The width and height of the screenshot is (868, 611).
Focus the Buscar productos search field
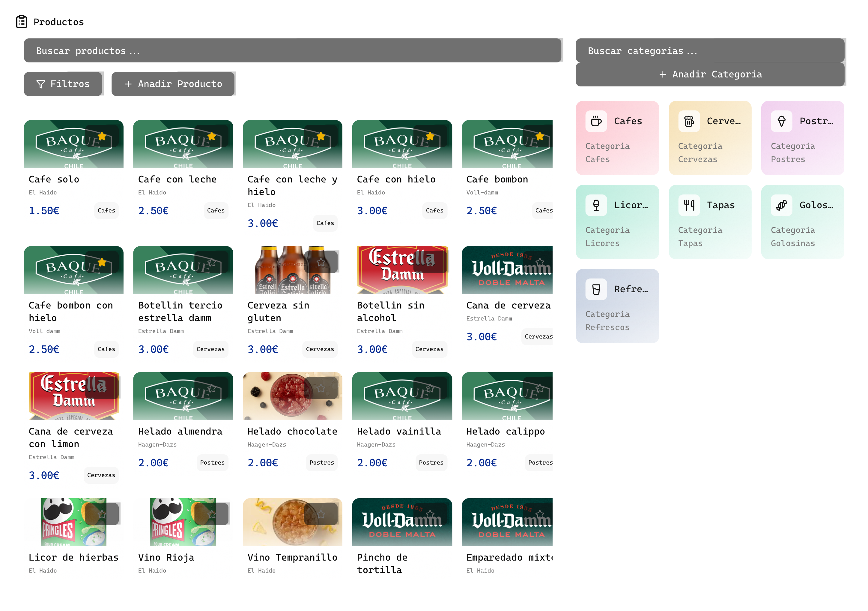tap(292, 51)
